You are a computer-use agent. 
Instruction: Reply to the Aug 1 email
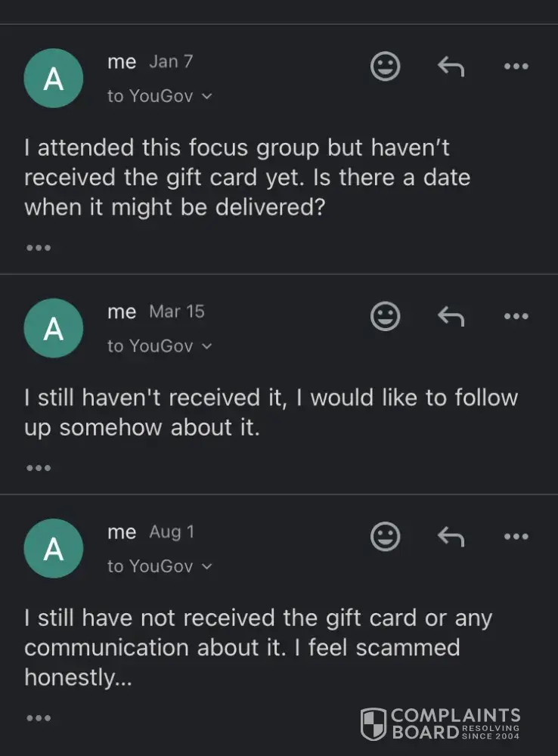pyautogui.click(x=451, y=537)
